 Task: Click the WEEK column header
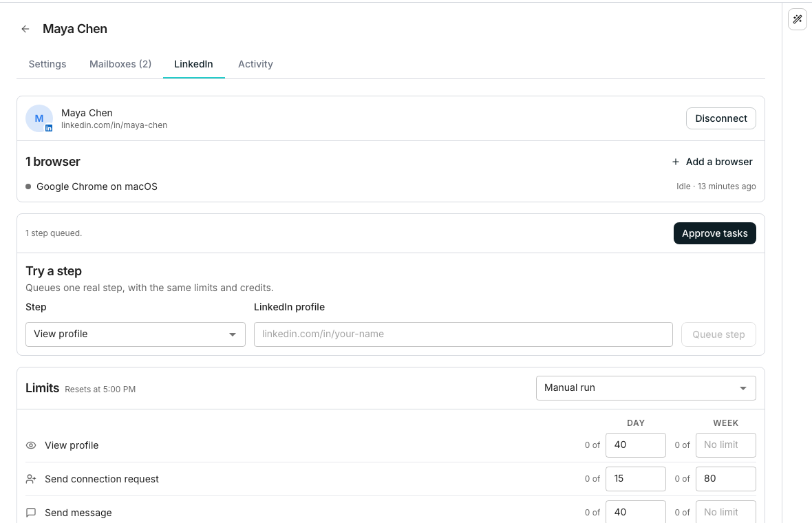[725, 423]
